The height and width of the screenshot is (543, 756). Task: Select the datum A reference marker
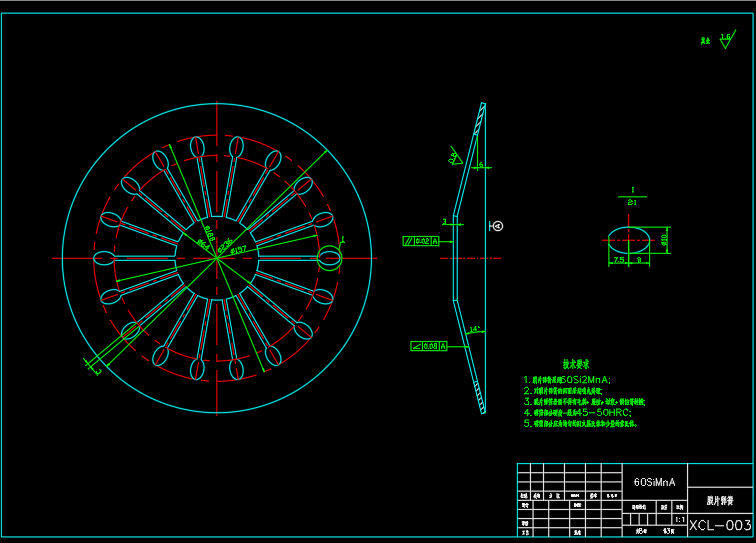point(498,226)
